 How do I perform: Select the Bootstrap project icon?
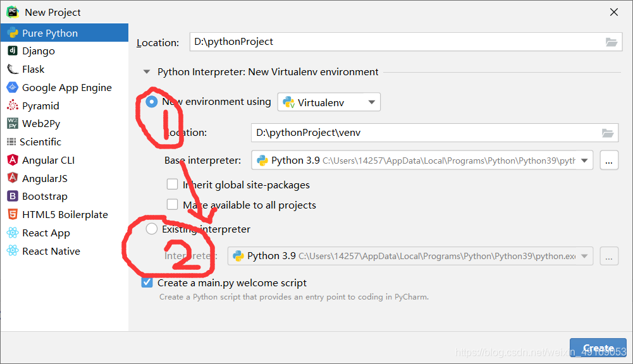(12, 196)
